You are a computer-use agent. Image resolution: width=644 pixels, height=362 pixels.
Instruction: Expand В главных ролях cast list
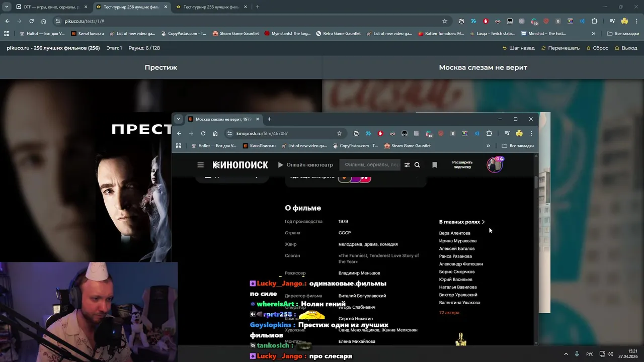(462, 222)
